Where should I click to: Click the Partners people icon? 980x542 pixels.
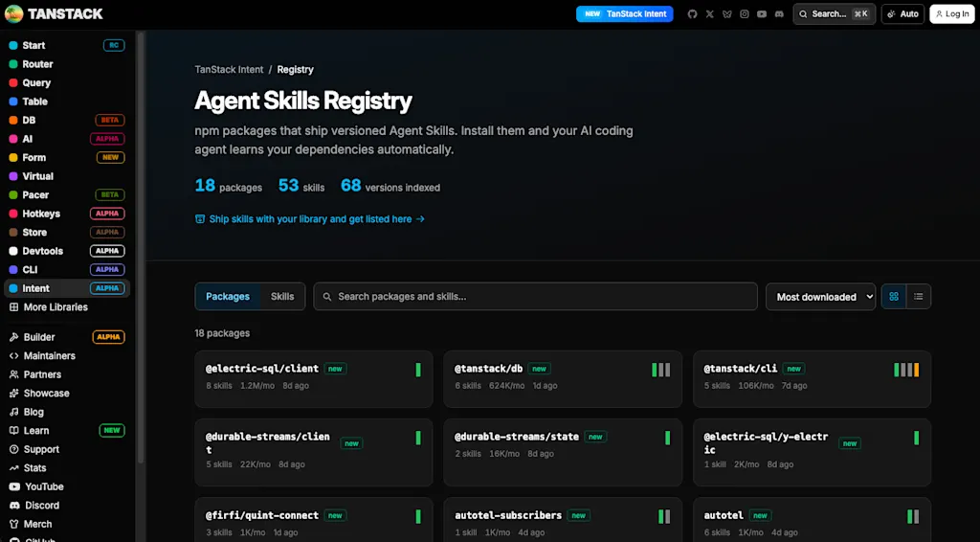(x=13, y=374)
